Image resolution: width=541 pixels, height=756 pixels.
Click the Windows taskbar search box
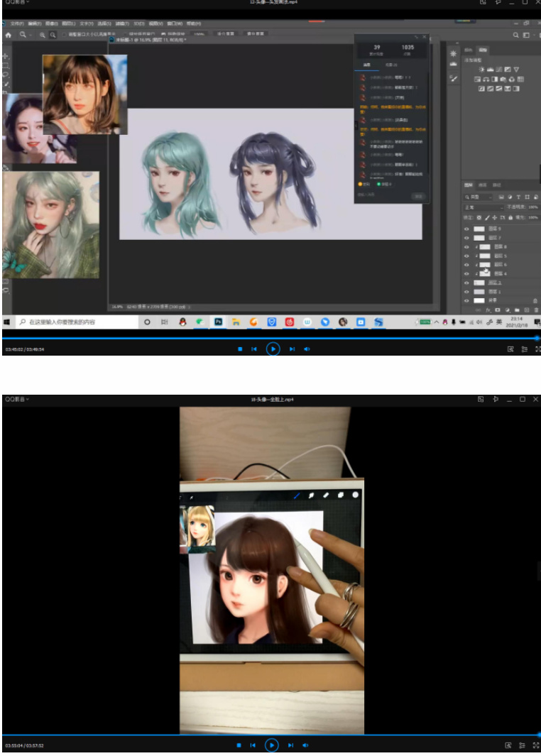[71, 322]
